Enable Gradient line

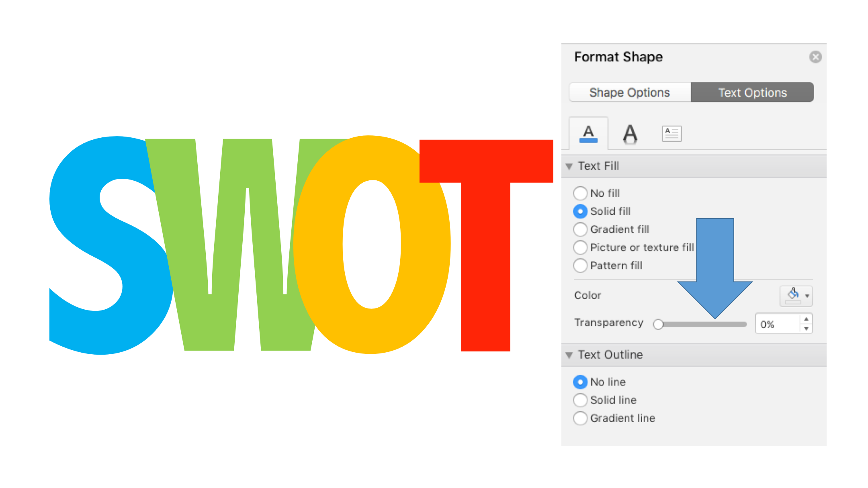pyautogui.click(x=580, y=418)
